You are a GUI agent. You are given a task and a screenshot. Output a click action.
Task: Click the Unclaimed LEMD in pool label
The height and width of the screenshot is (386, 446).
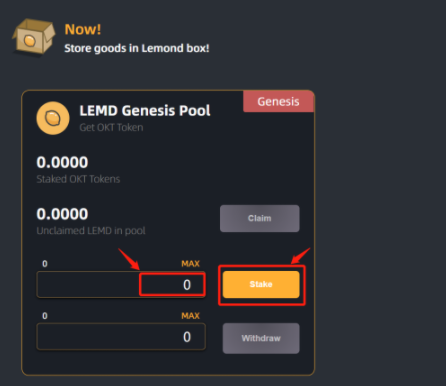(x=91, y=231)
